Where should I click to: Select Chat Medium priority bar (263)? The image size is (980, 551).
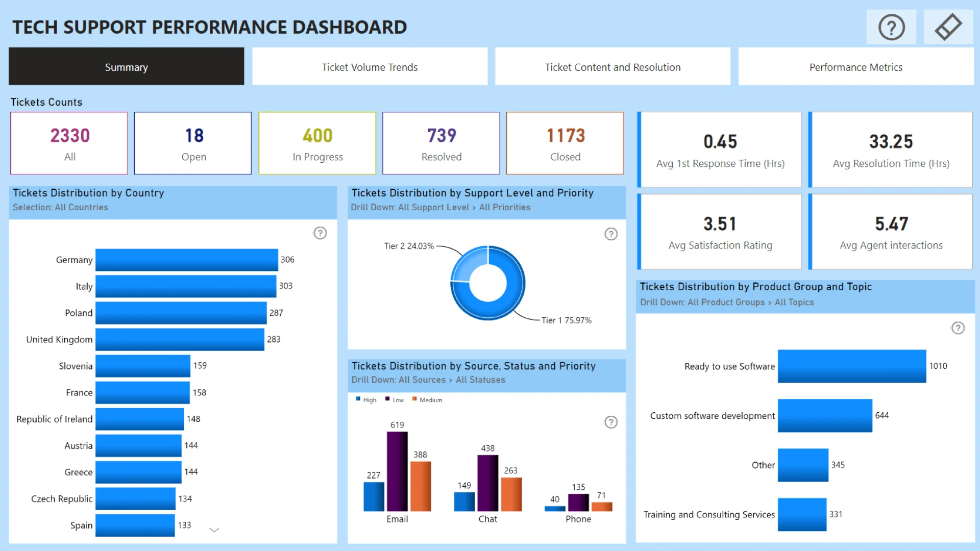tap(511, 494)
